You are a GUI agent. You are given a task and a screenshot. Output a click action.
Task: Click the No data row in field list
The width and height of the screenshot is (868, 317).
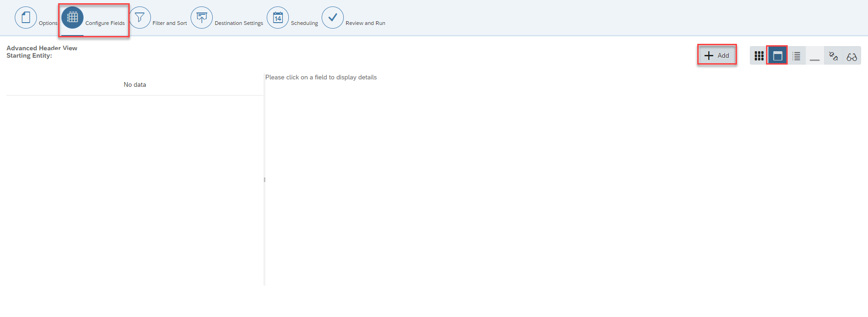(135, 84)
